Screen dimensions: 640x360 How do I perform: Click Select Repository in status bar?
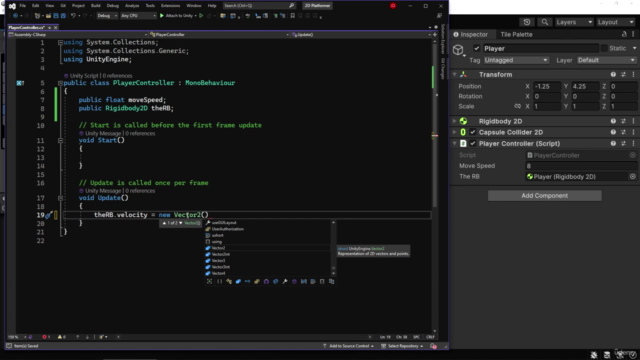[402, 346]
